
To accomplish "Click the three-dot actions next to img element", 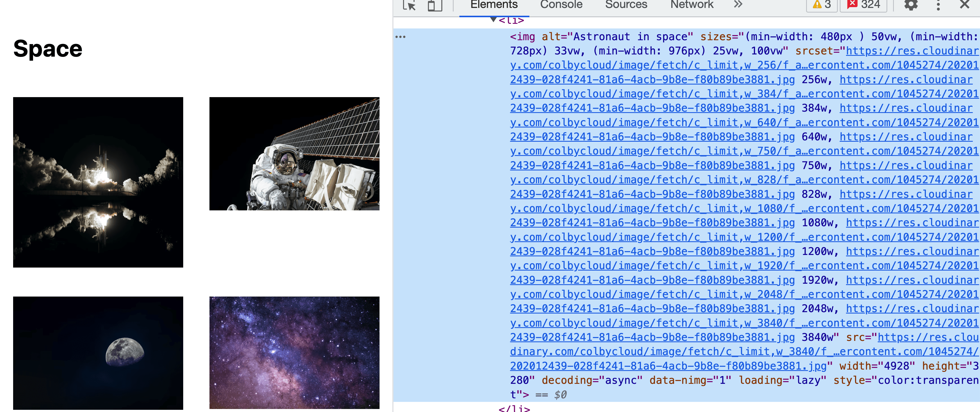I will pos(400,37).
